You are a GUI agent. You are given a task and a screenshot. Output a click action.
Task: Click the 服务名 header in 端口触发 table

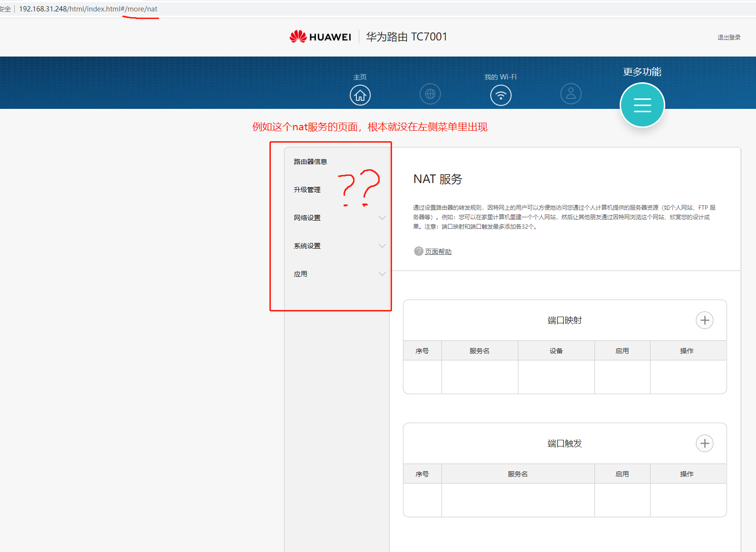517,474
